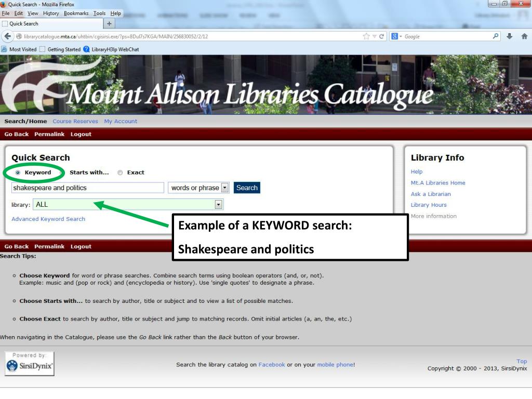Open the Getting Started bookmark

60,49
